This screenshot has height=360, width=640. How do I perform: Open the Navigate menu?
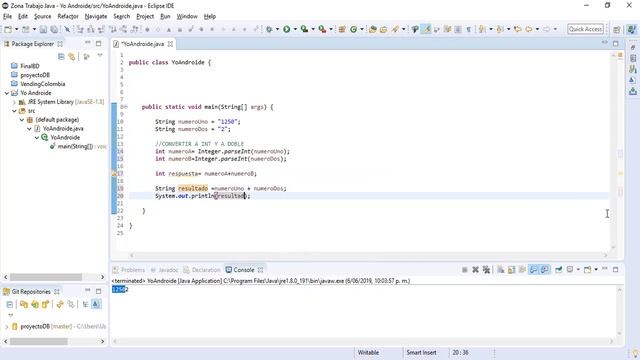tap(96, 16)
